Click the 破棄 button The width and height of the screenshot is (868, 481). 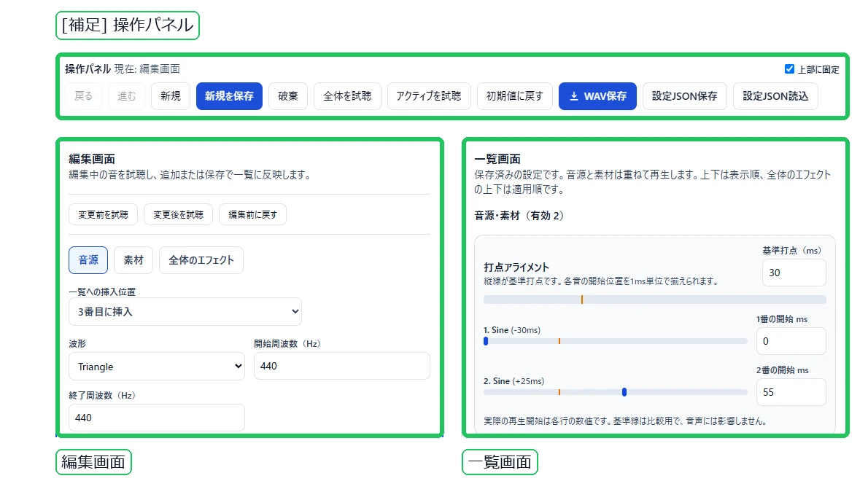pos(288,96)
